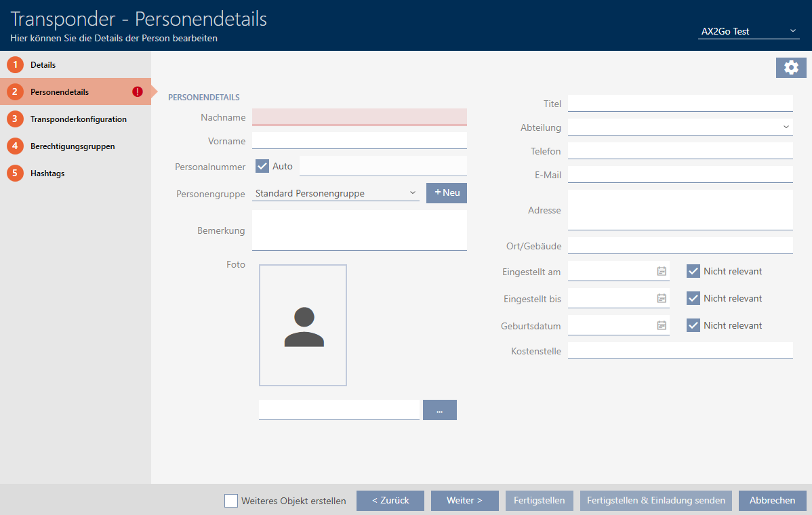
Task: Click the photo placeholder silhouette
Action: pyautogui.click(x=303, y=326)
